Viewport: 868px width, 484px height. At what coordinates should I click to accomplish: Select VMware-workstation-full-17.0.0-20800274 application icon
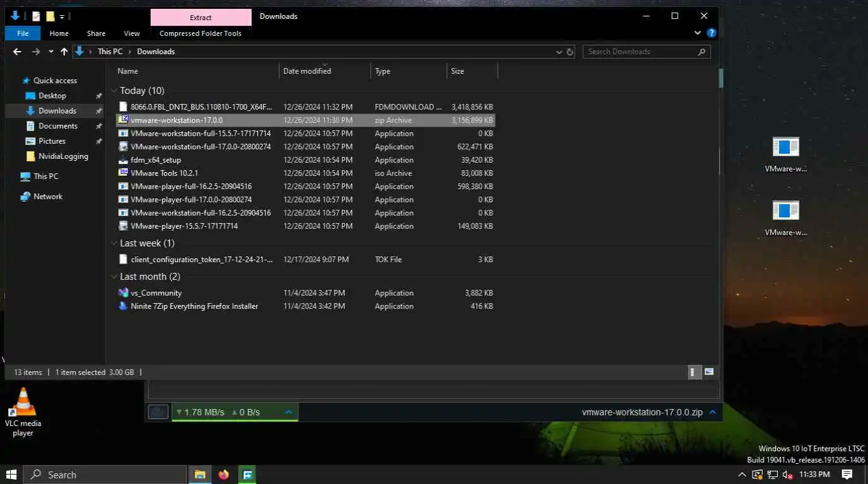point(124,147)
